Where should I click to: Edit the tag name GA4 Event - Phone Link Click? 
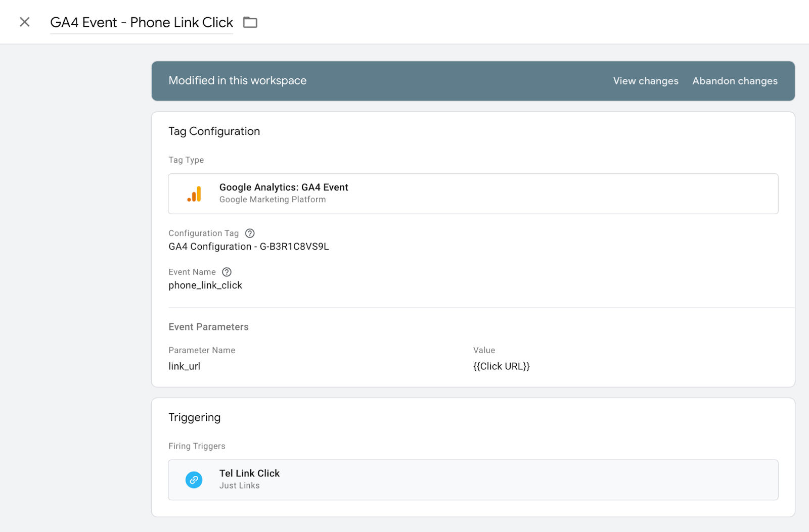142,22
